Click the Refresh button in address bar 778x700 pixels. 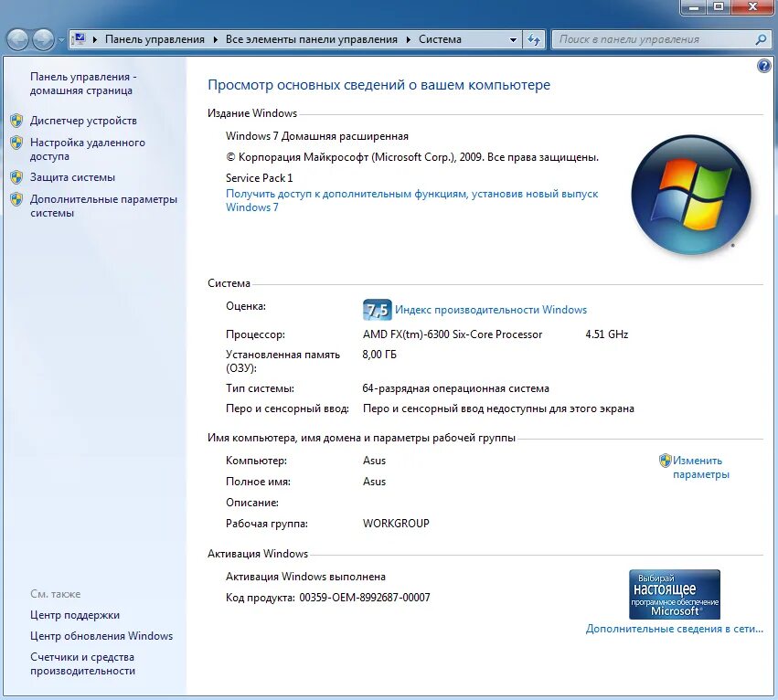[x=534, y=39]
